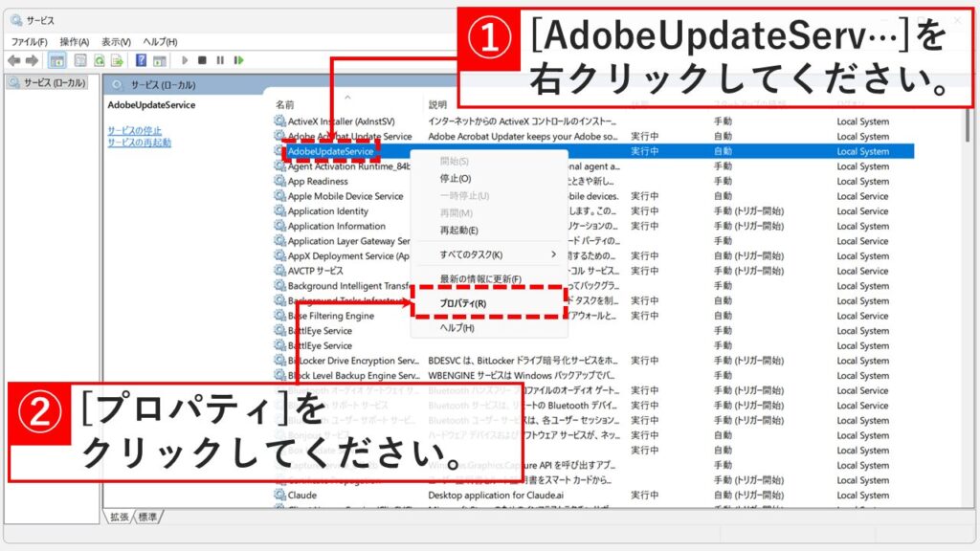This screenshot has height=551, width=980.
Task: Click the WBENGINE サービス description text
Action: click(521, 376)
